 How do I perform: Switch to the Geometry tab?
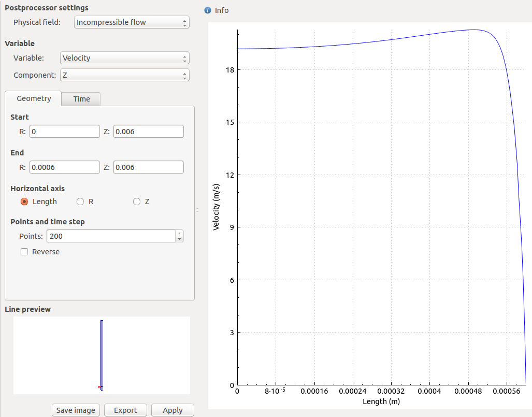pyautogui.click(x=34, y=98)
